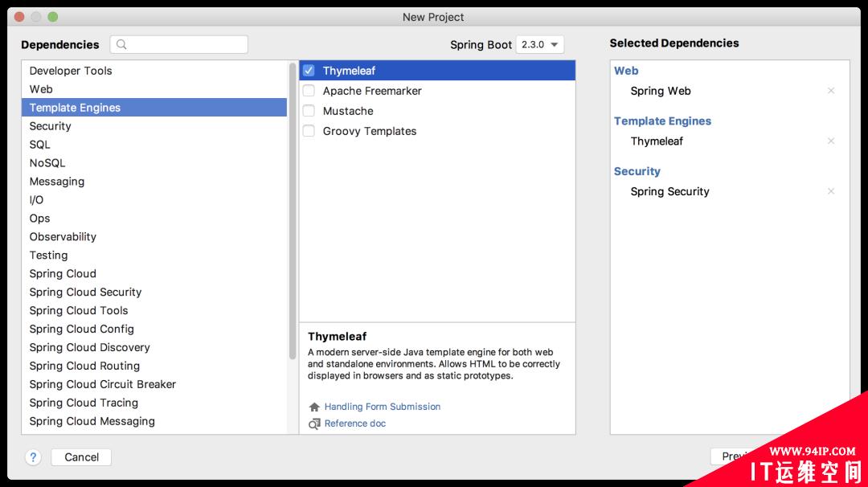Select the Ops category

[154, 218]
